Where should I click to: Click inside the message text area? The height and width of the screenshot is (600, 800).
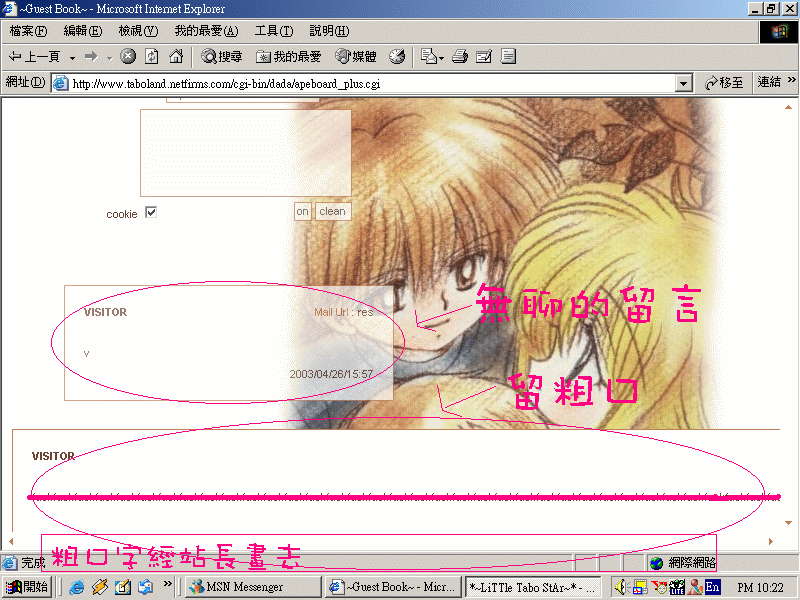click(245, 153)
